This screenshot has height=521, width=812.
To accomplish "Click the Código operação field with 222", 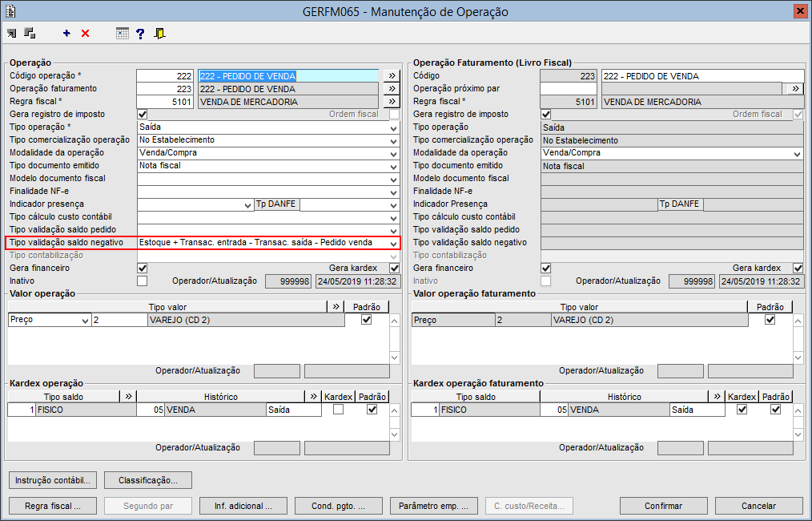I will click(165, 75).
